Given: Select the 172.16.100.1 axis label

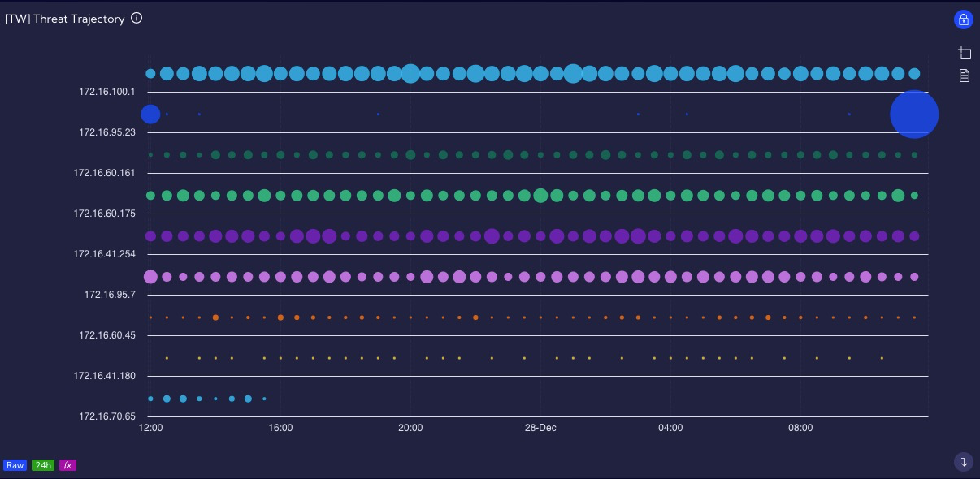Looking at the screenshot, I should (x=107, y=92).
